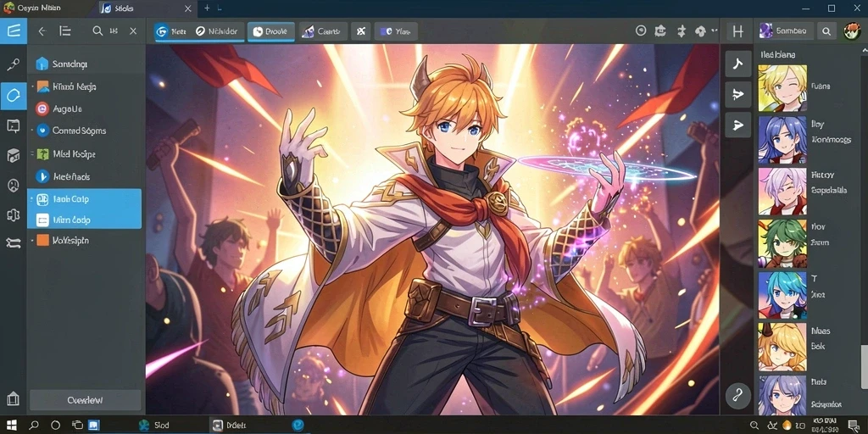Screen dimensions: 868x434
Task: Click the cloud-shaped icon in top toolbar
Action: 700,31
